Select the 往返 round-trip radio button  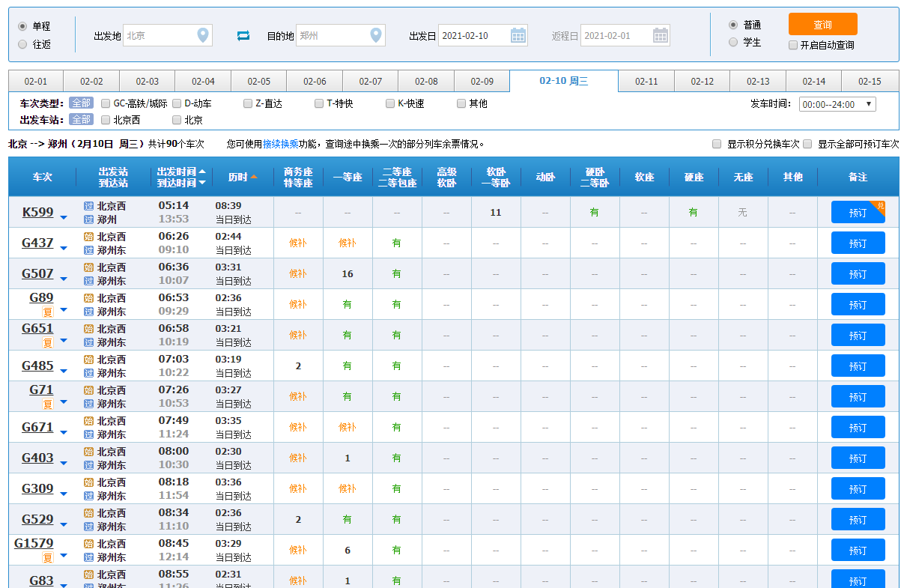pyautogui.click(x=22, y=44)
